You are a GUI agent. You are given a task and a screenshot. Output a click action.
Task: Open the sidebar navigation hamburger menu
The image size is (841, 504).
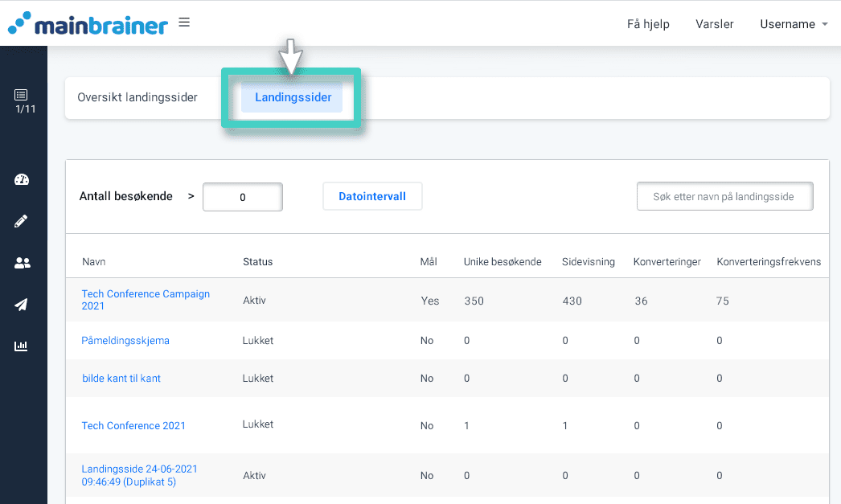pyautogui.click(x=184, y=23)
